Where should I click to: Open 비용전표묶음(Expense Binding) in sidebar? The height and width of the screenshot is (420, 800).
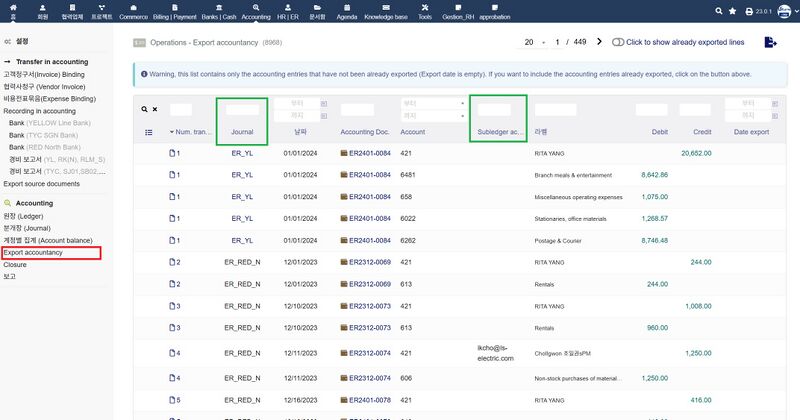click(49, 98)
